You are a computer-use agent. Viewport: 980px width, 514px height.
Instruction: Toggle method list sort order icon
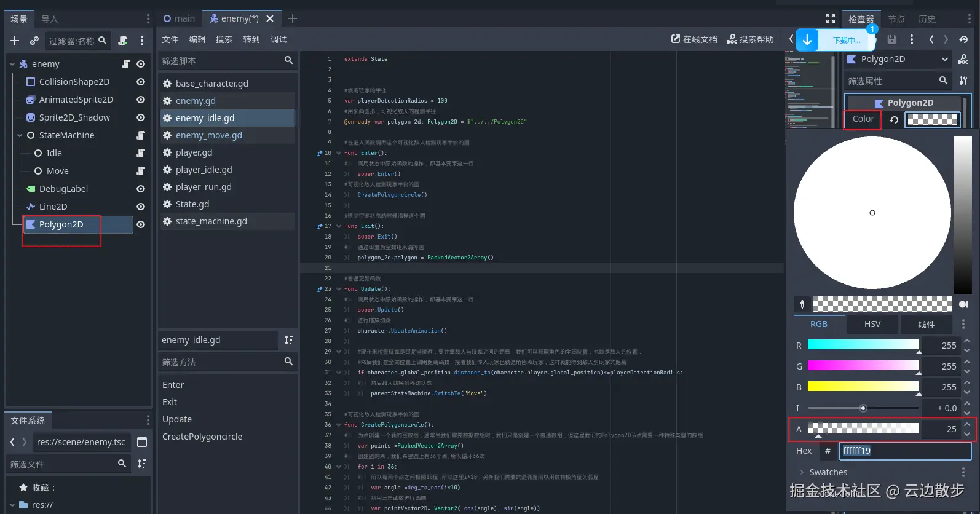(x=288, y=340)
